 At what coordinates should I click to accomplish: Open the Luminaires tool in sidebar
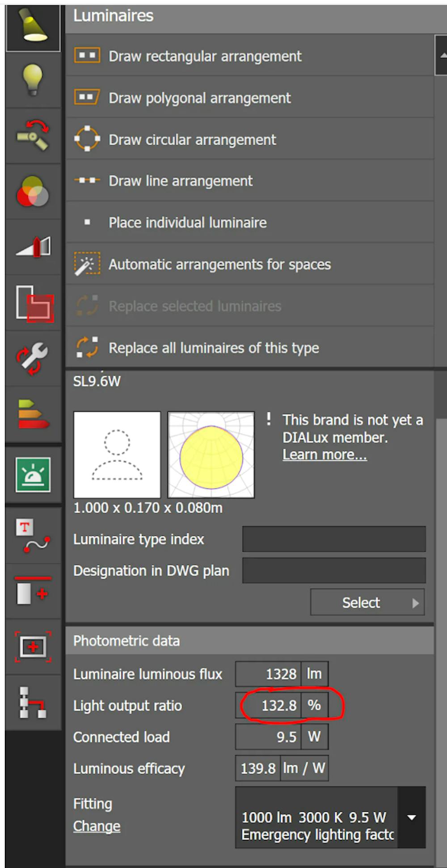point(33,26)
